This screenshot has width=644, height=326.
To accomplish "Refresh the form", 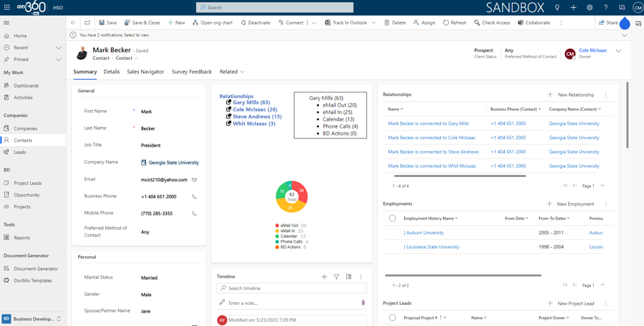I will [455, 23].
